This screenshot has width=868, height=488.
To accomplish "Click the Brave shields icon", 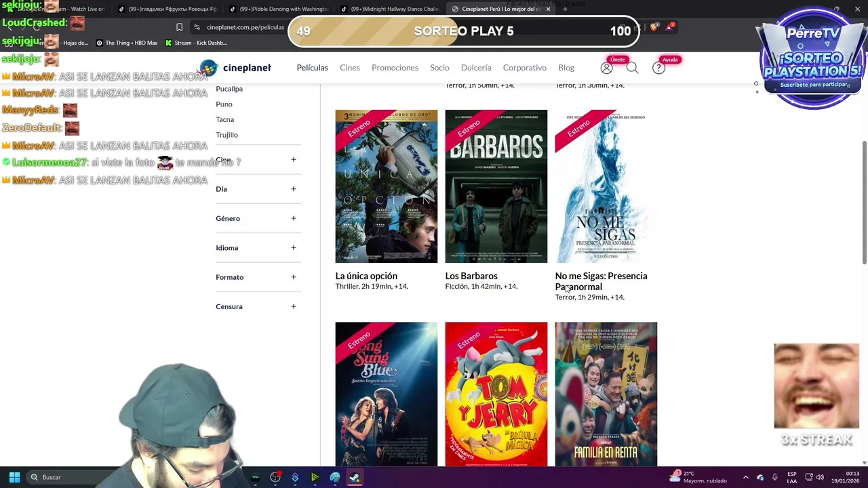I will (653, 27).
